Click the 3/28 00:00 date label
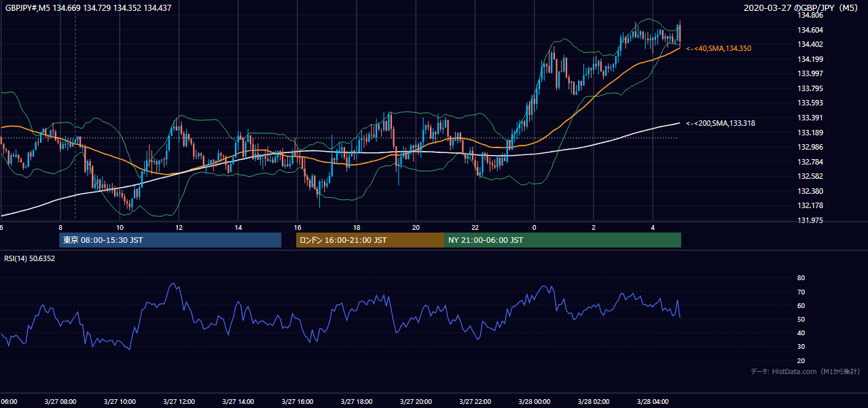The height and width of the screenshot is (408, 868). (534, 401)
